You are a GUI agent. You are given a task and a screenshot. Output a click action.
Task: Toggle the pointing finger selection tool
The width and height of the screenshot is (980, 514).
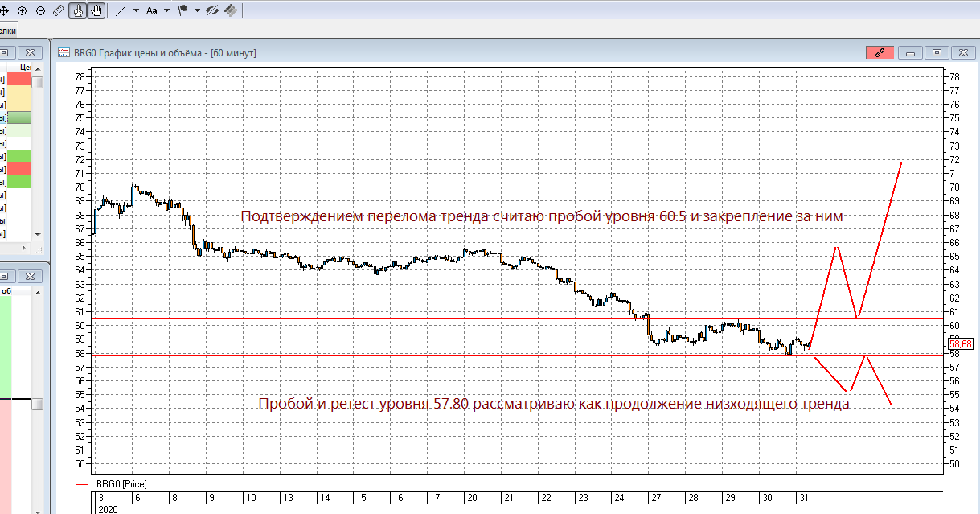78,10
